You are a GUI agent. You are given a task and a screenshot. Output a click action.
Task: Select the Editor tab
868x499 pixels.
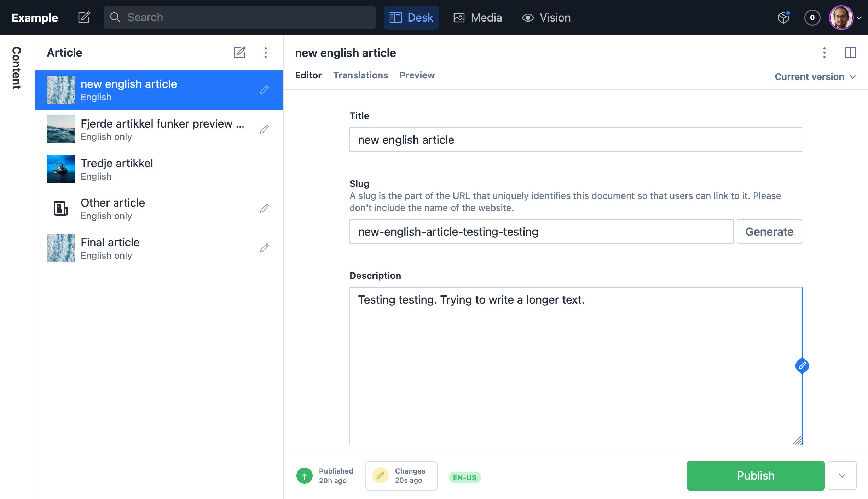tap(308, 75)
